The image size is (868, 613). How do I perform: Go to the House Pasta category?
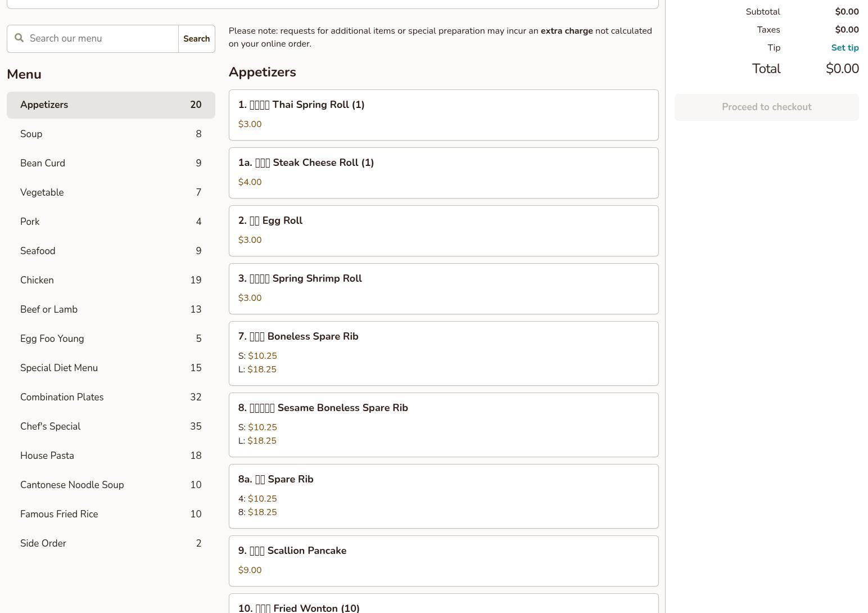pos(111,456)
